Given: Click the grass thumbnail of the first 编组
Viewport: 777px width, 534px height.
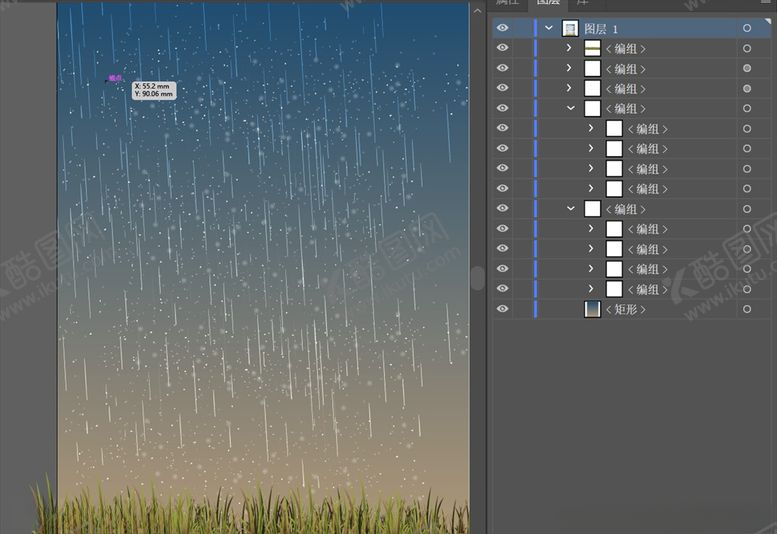Looking at the screenshot, I should [592, 49].
